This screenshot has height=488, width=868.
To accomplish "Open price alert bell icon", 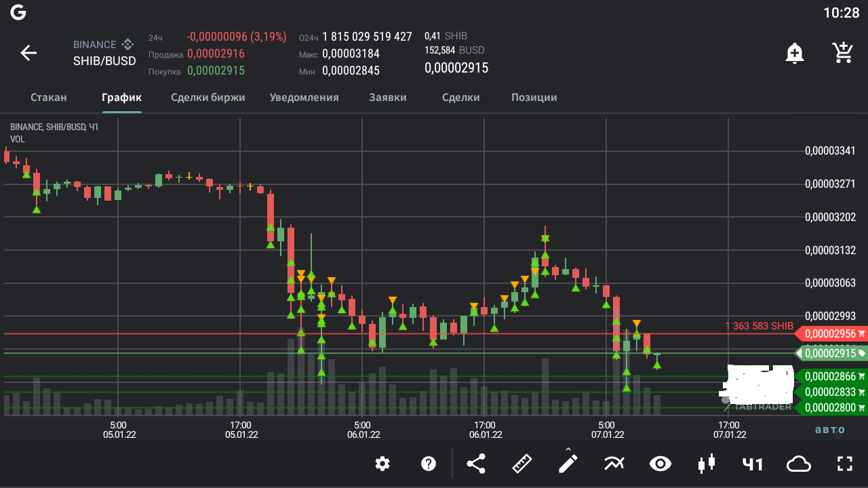I will pyautogui.click(x=795, y=53).
